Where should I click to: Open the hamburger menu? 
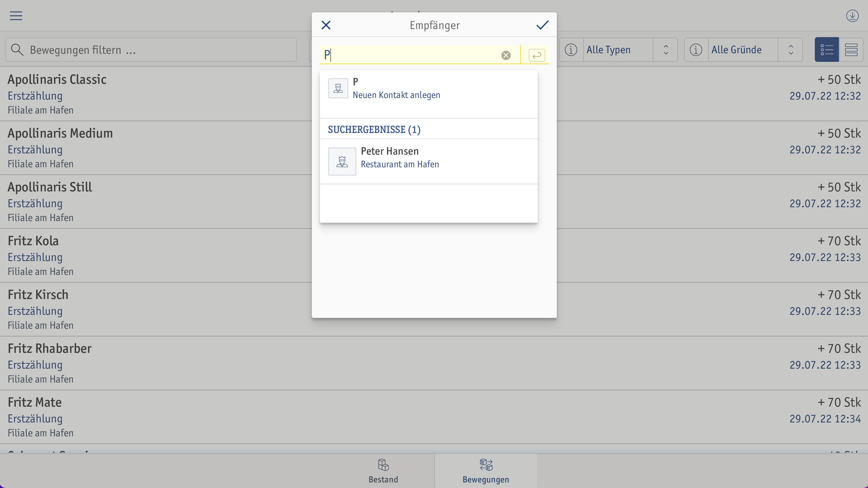click(16, 15)
